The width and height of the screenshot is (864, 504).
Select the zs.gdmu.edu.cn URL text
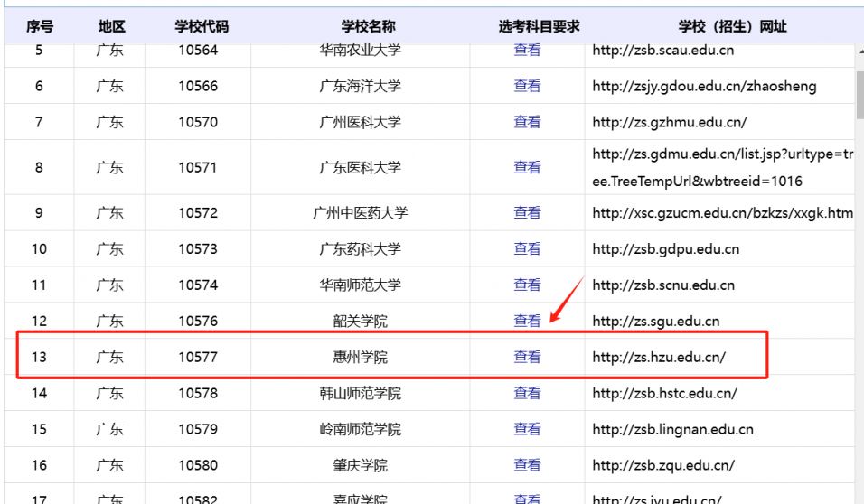[722, 167]
